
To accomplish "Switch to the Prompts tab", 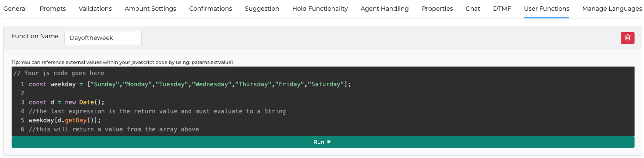I will tap(52, 9).
